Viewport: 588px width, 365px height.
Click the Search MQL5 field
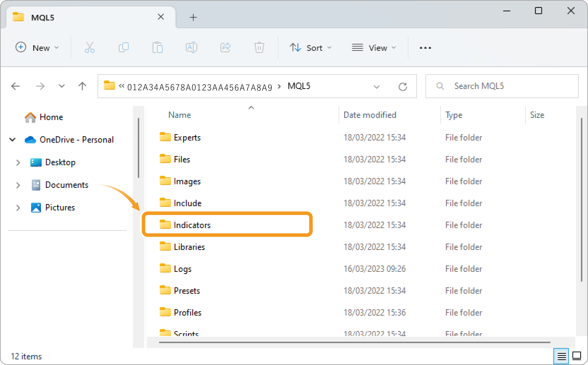(x=502, y=86)
